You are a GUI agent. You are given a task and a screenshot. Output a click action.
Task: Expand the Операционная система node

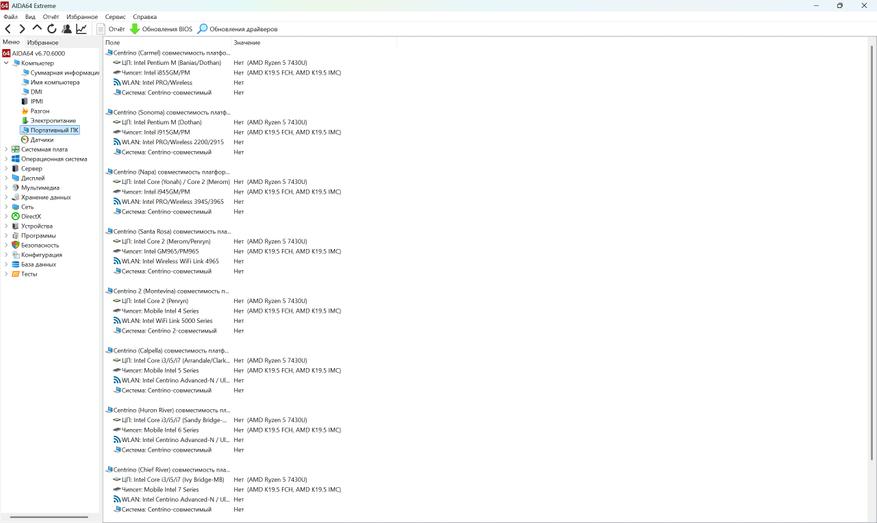[6, 159]
